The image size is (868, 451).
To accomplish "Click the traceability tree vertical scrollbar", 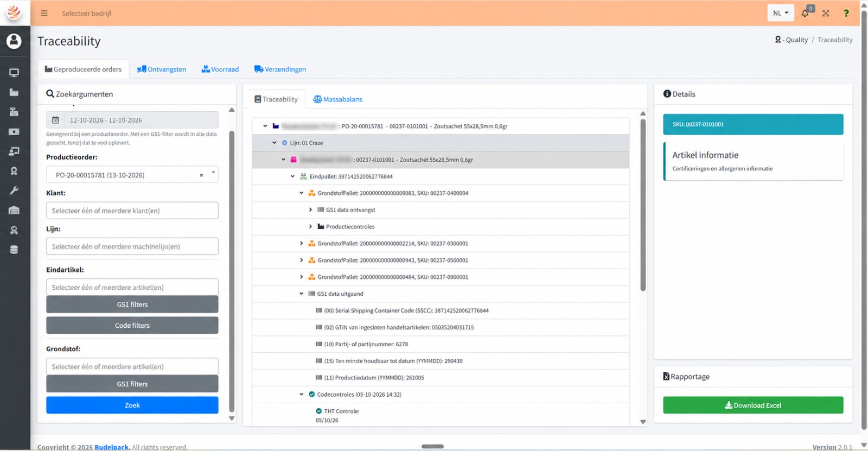I will coord(643,205).
